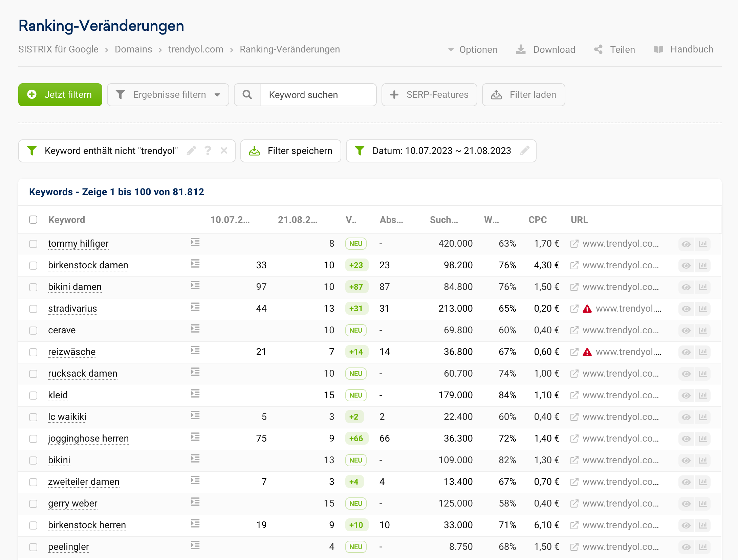
Task: Click eye icon in tommy hilfiger row
Action: (686, 244)
